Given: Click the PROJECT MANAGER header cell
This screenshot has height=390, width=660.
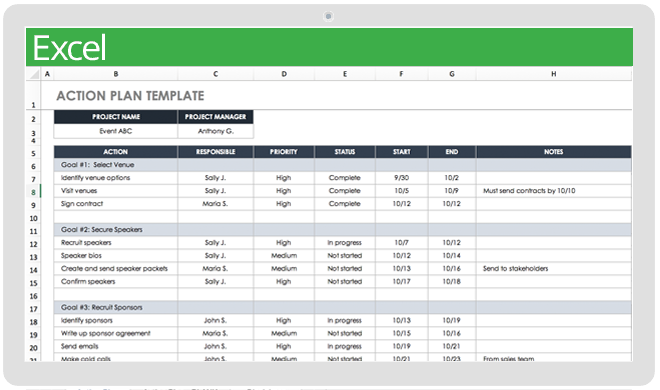Looking at the screenshot, I should click(x=216, y=117).
